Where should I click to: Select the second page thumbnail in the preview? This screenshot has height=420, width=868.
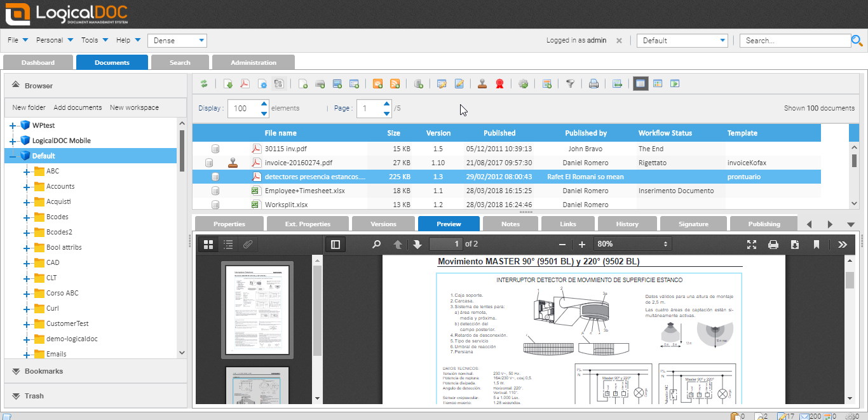coord(257,388)
